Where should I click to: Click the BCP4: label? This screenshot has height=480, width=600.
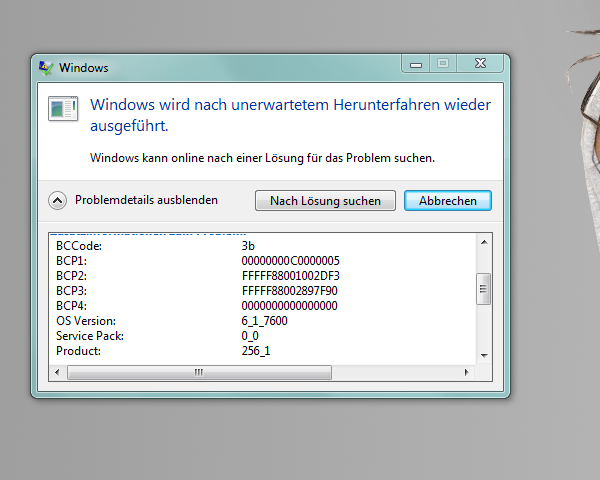[x=72, y=306]
